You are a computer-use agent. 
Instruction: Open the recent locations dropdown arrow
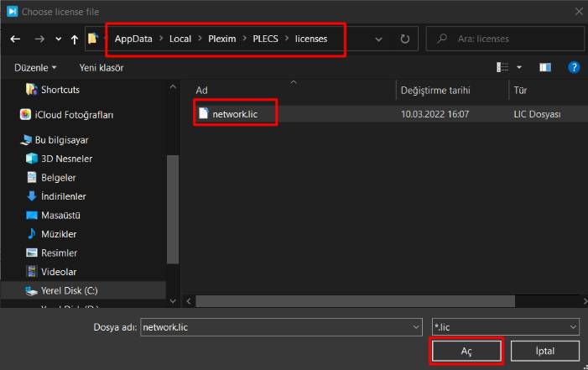pyautogui.click(x=59, y=39)
